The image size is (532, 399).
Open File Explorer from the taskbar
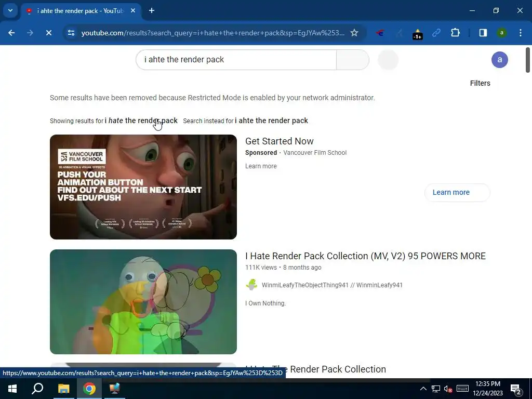coord(63,389)
